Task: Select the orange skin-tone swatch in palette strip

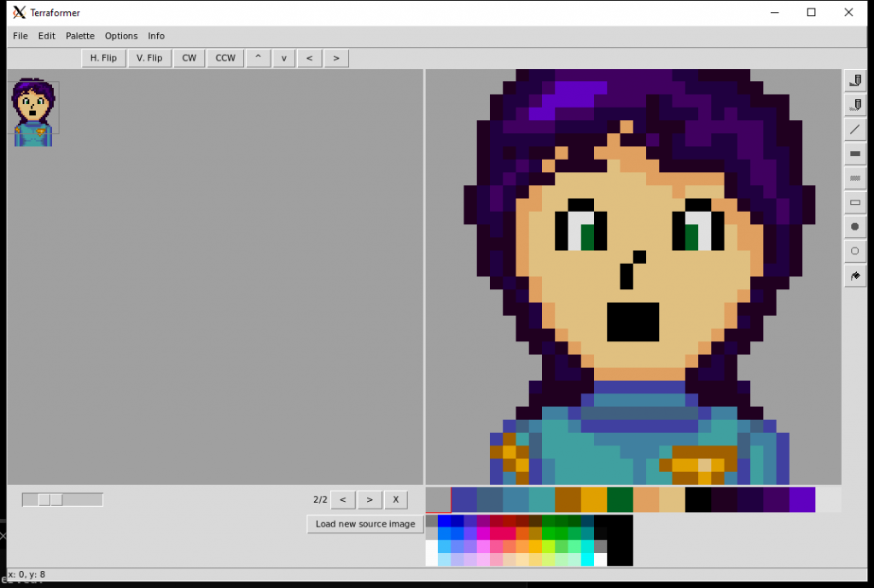Action: (646, 500)
